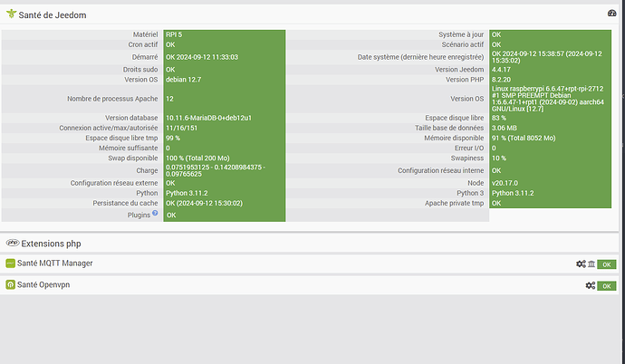
Task: Click the 'Mémoire disponible' label
Action: coord(454,138)
